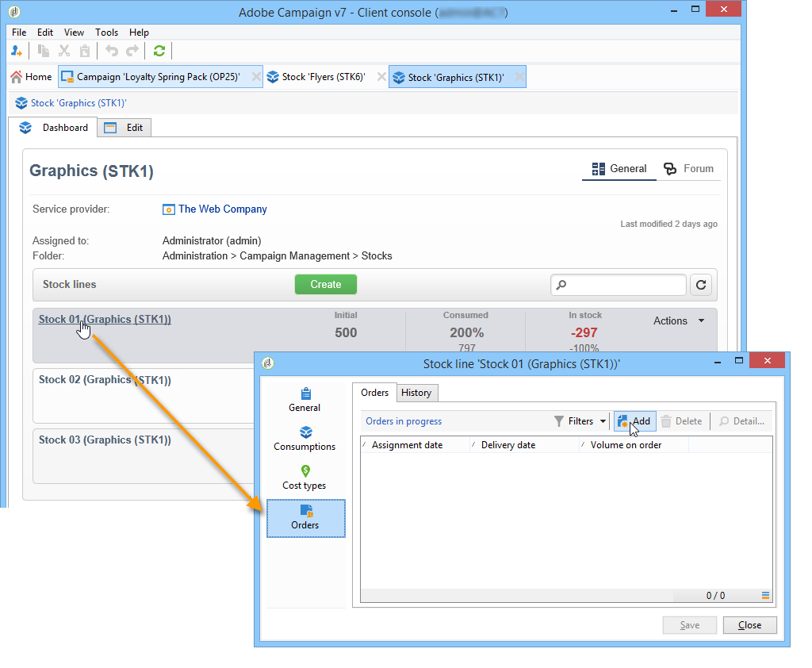Select the General view in dashboard header
This screenshot has width=812, height=668.
[619, 168]
